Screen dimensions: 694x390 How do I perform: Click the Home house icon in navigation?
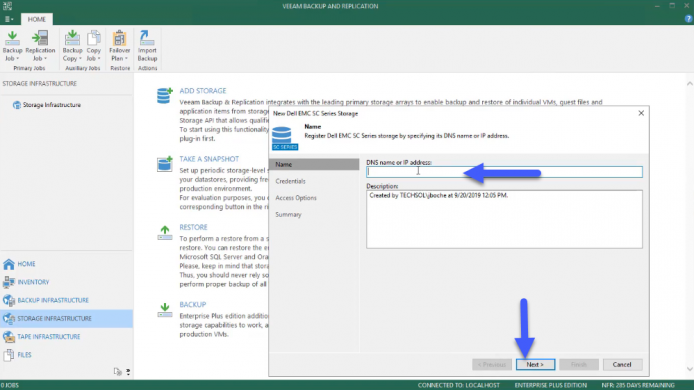pyautogui.click(x=9, y=264)
